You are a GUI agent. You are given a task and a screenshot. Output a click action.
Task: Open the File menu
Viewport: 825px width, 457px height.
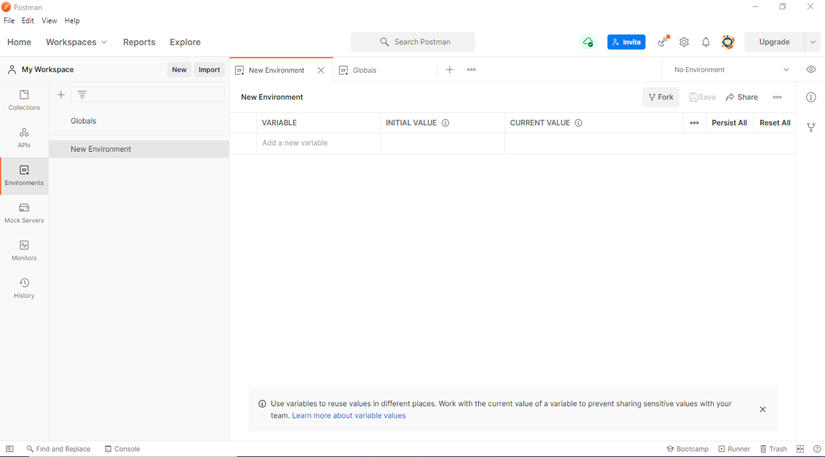9,21
